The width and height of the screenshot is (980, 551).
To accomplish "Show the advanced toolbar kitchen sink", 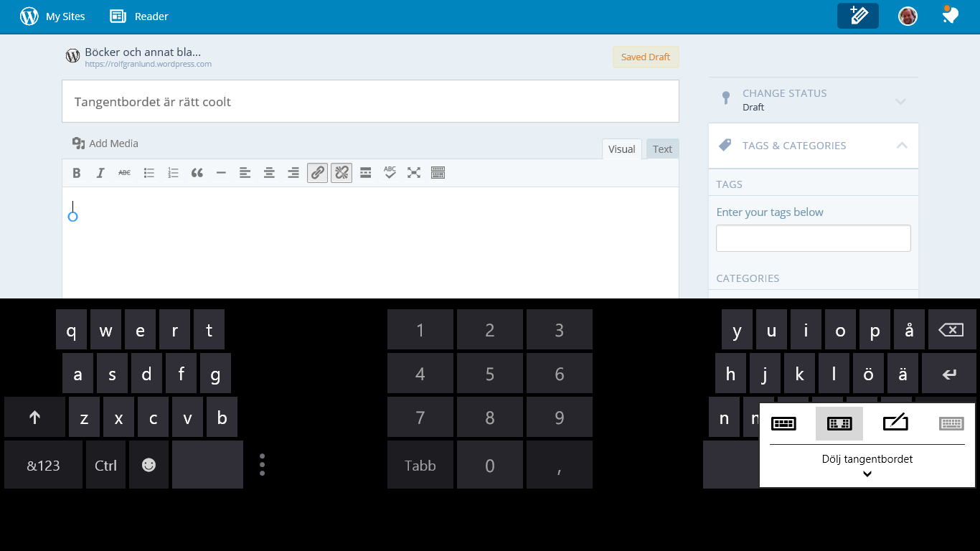I will (438, 173).
